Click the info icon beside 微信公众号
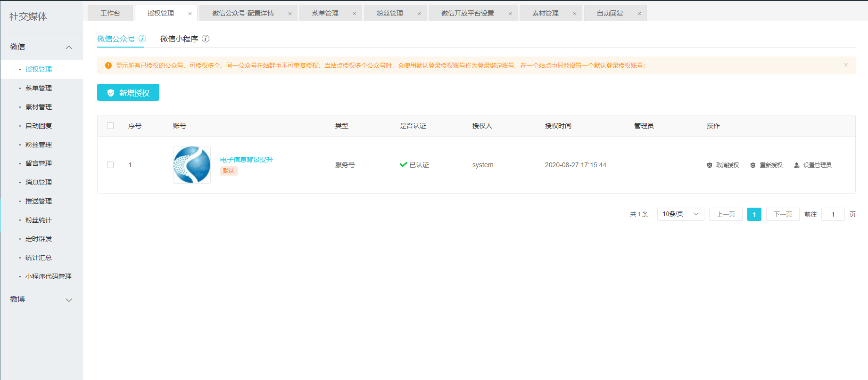Image resolution: width=868 pixels, height=380 pixels. tap(142, 39)
